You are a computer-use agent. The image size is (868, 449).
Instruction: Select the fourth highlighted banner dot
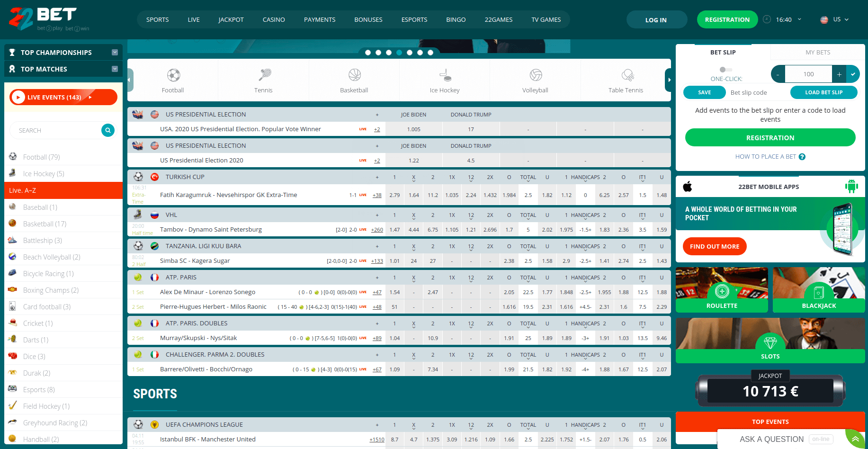point(399,53)
